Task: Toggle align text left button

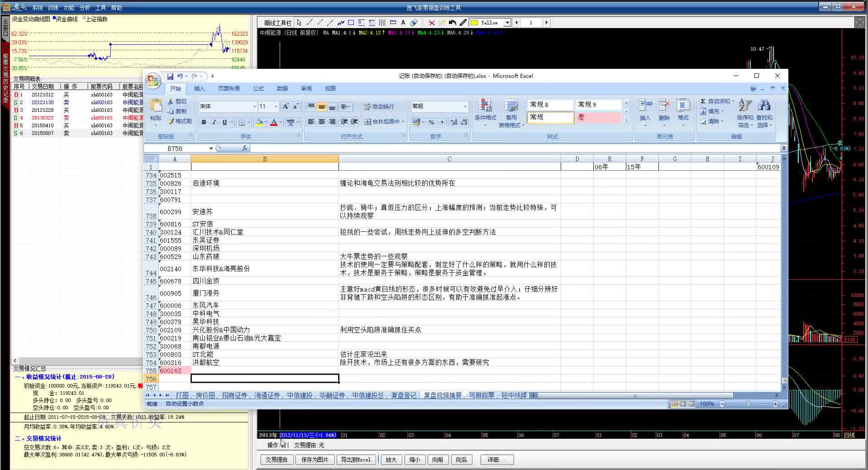Action: click(311, 122)
